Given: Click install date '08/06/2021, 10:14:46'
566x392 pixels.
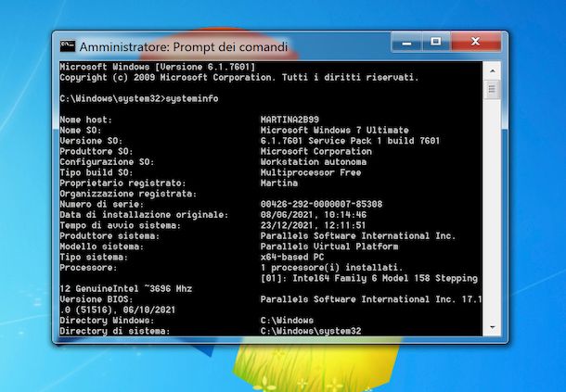Looking at the screenshot, I should [x=314, y=215].
